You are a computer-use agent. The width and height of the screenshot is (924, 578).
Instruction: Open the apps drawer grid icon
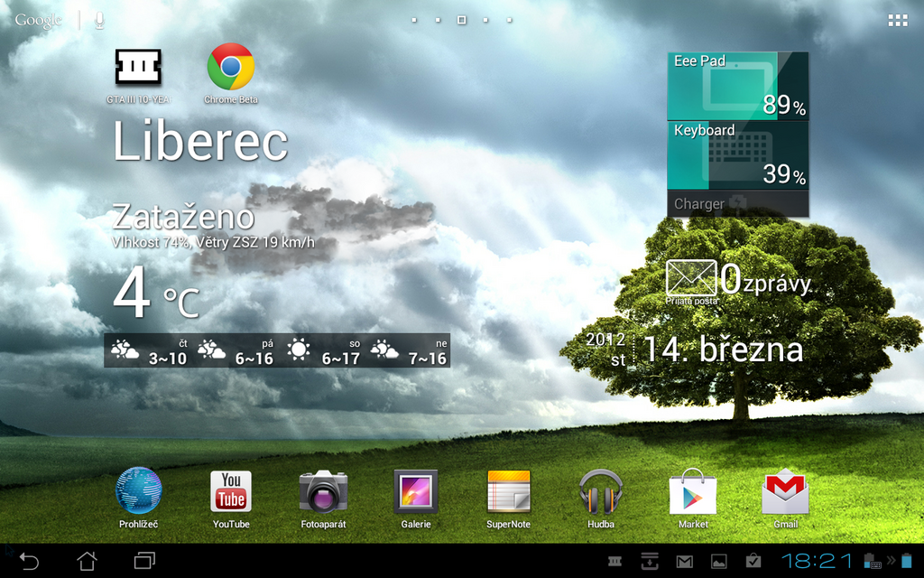coord(898,20)
